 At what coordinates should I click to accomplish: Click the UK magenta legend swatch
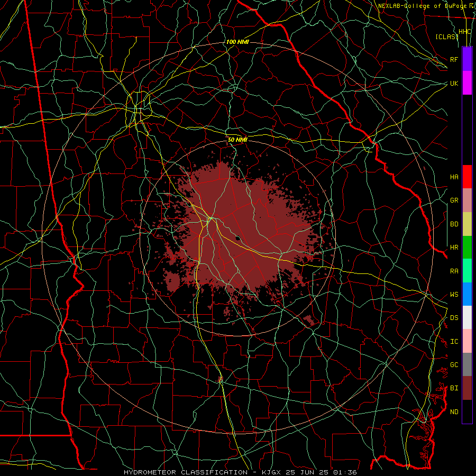(467, 83)
